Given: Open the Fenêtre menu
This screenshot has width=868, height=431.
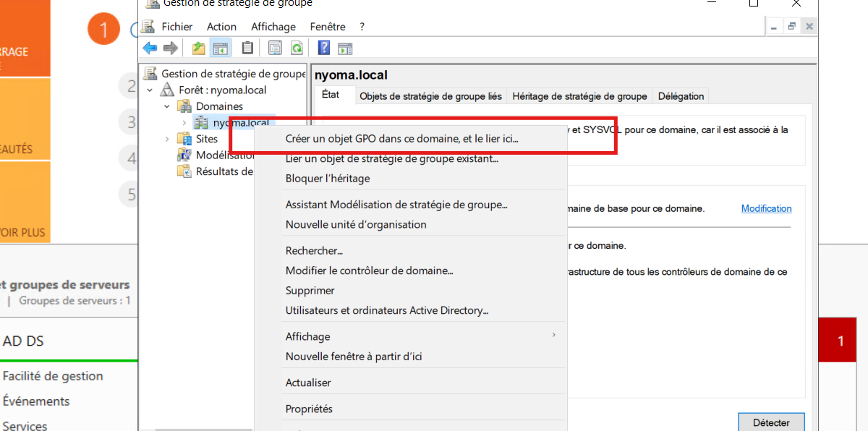Looking at the screenshot, I should point(328,27).
